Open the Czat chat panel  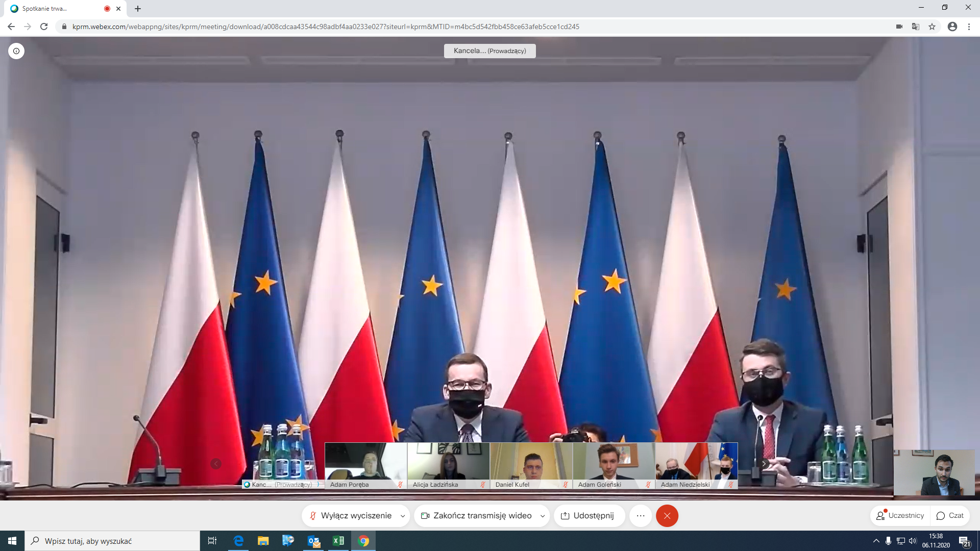[x=950, y=516]
